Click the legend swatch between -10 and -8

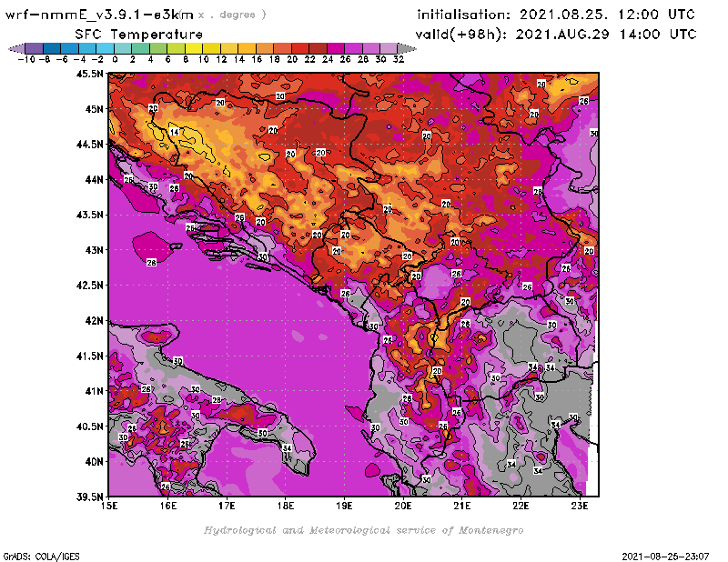[34, 48]
